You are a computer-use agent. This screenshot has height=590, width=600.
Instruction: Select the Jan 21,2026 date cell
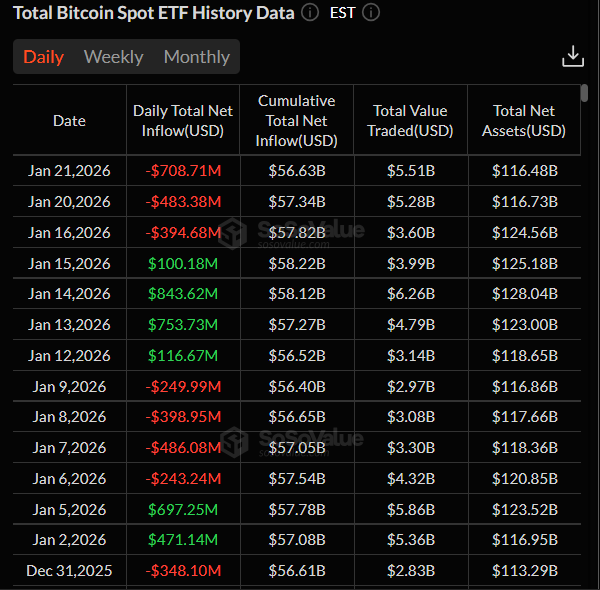(x=69, y=171)
